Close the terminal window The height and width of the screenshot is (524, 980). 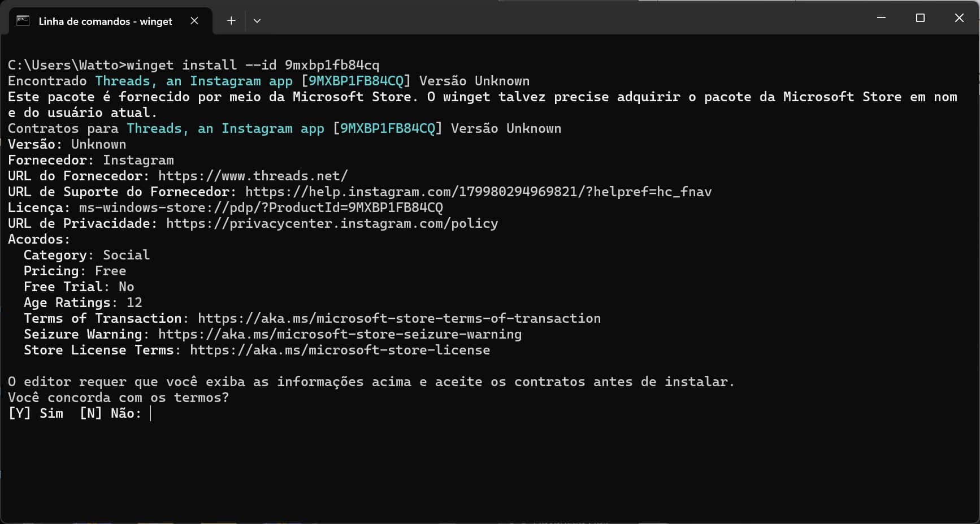(959, 18)
